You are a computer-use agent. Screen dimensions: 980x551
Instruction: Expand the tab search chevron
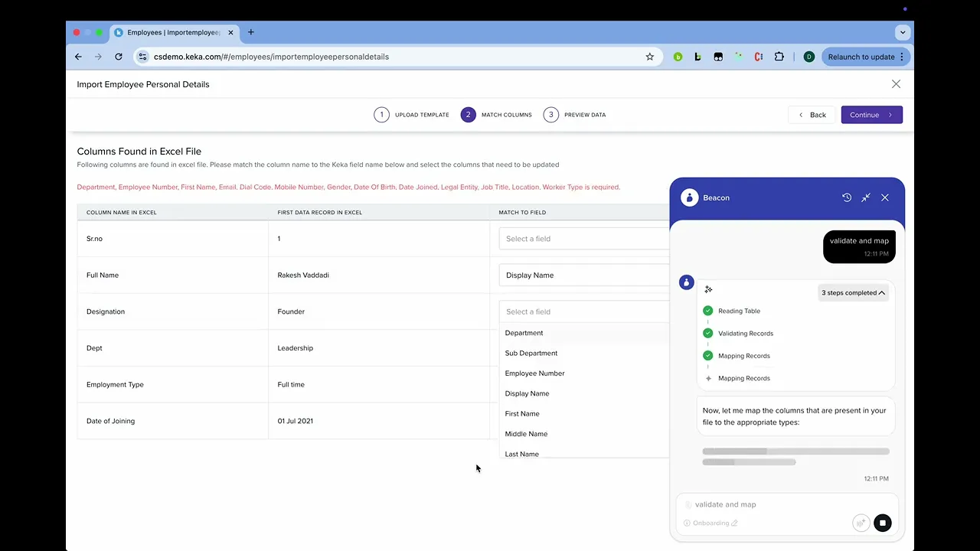pyautogui.click(x=903, y=32)
